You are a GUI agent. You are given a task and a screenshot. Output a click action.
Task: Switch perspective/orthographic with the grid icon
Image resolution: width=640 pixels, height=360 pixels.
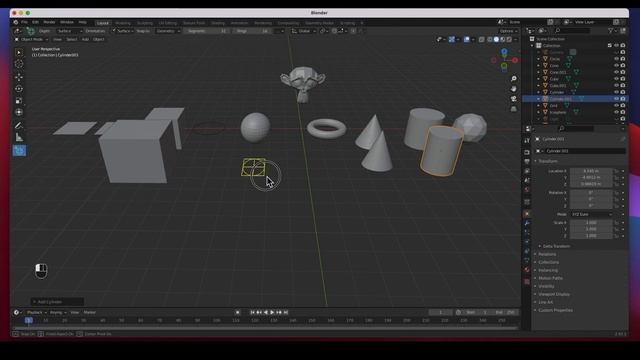pyautogui.click(x=514, y=109)
